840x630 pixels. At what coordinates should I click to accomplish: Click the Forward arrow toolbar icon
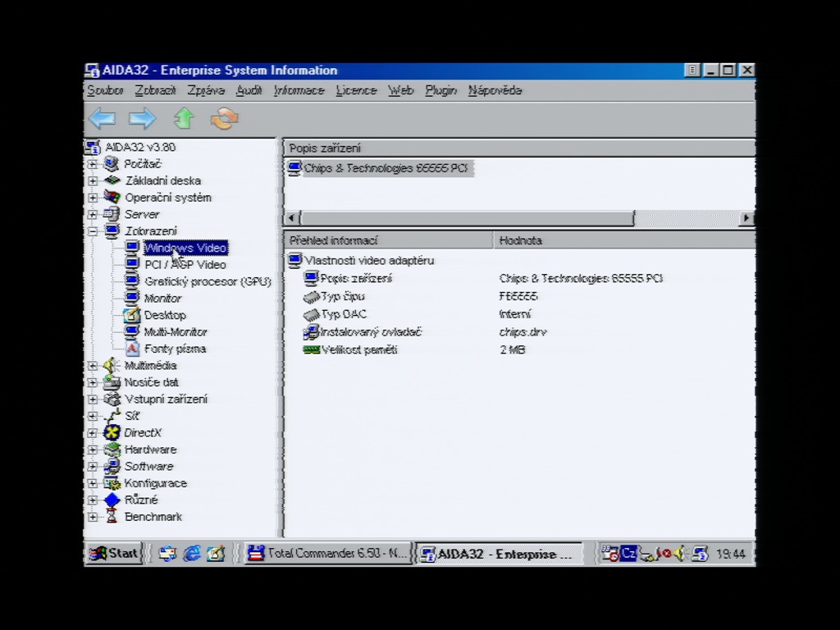[x=142, y=118]
